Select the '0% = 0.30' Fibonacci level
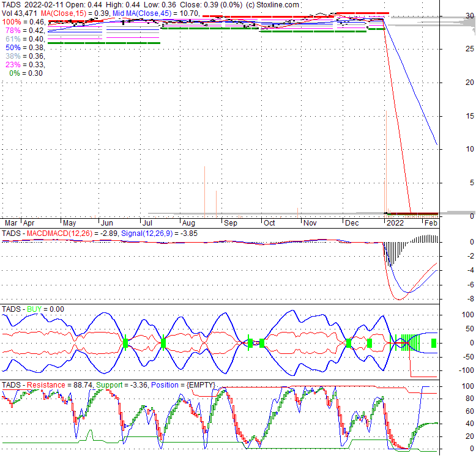The width and height of the screenshot is (476, 456). pyautogui.click(x=26, y=73)
